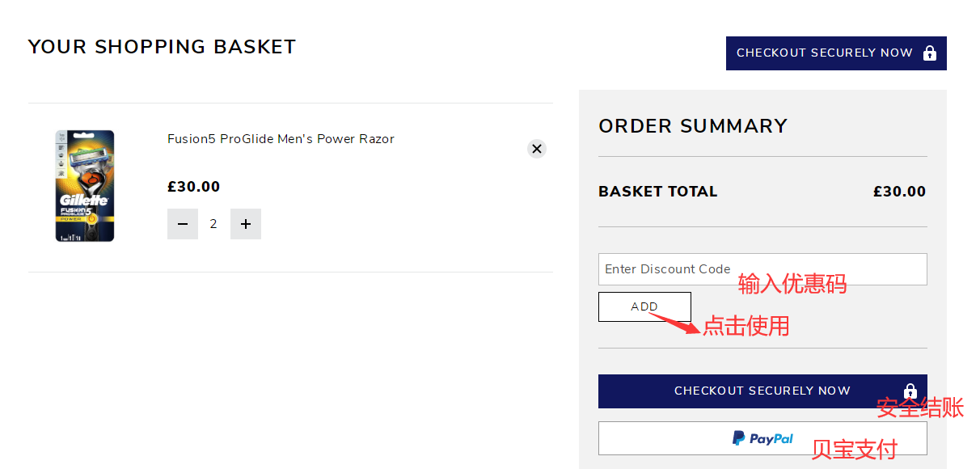
Task: Select the quantity value 2
Action: 213,224
